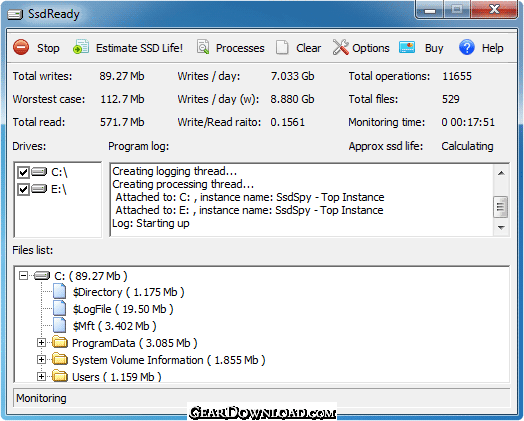Uncheck the E:\ drive checkbox
The image size is (524, 421).
[23, 189]
